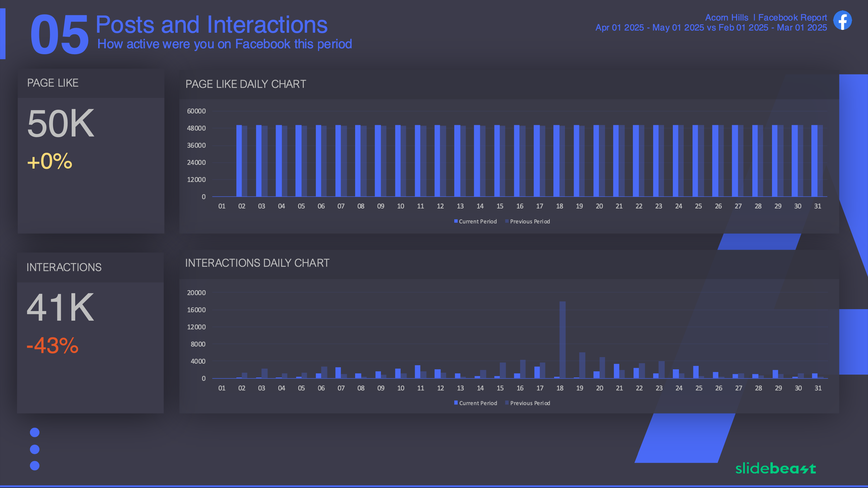The height and width of the screenshot is (488, 868).
Task: Click the day 31 current period page like bar
Action: 814,161
